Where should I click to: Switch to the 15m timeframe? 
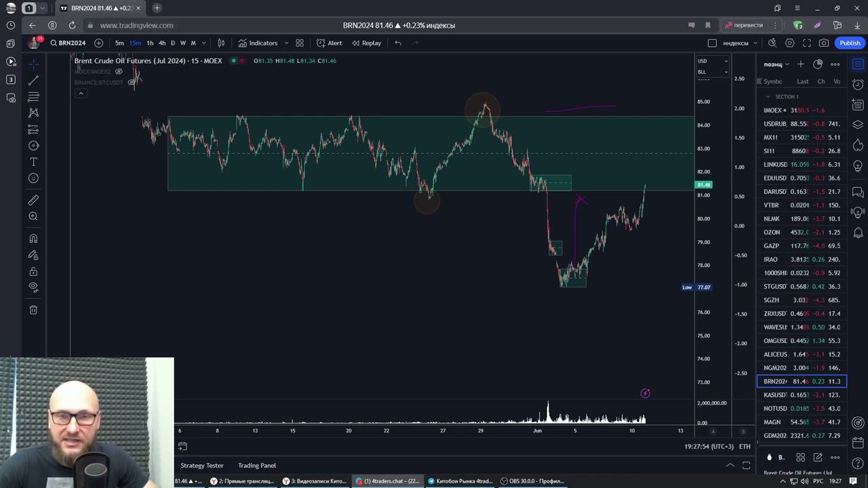point(135,43)
